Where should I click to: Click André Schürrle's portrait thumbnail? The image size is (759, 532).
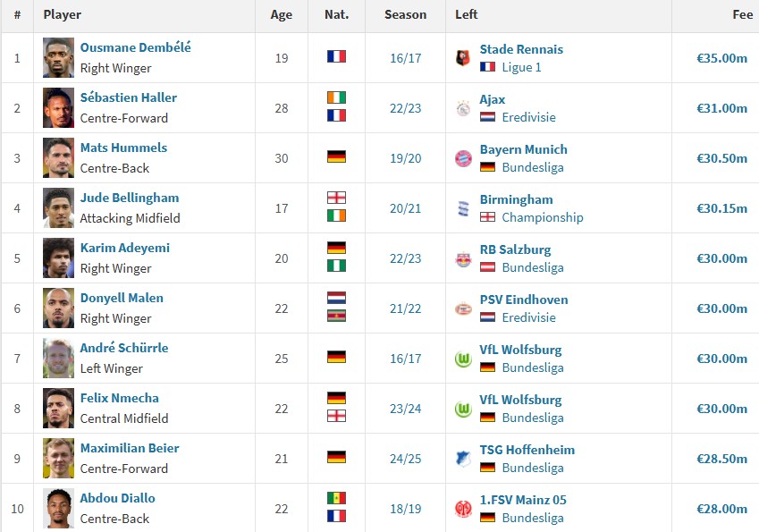point(59,359)
